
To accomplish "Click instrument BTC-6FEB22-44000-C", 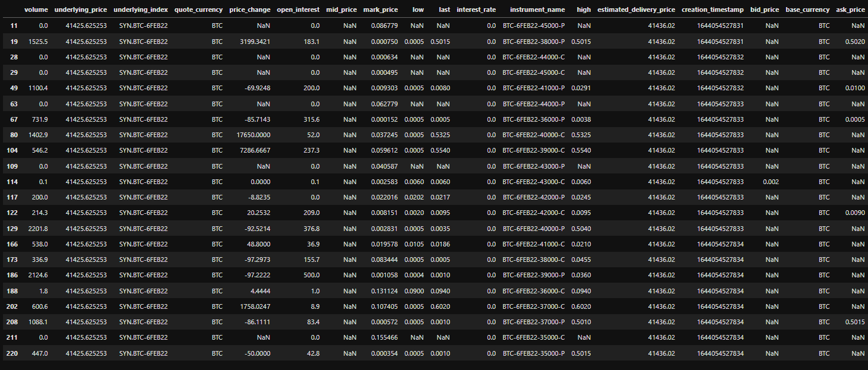I will (534, 57).
